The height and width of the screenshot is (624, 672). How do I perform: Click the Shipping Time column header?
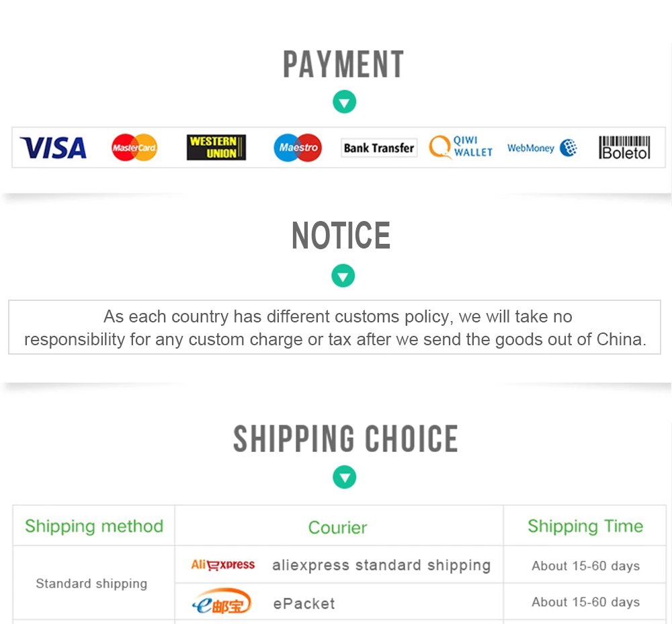pyautogui.click(x=585, y=527)
